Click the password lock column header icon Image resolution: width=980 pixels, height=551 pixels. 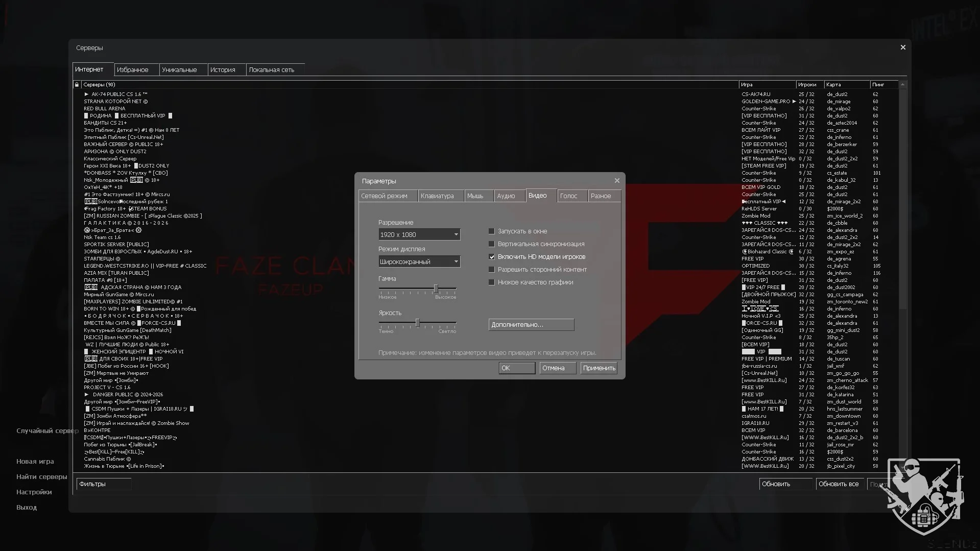77,85
